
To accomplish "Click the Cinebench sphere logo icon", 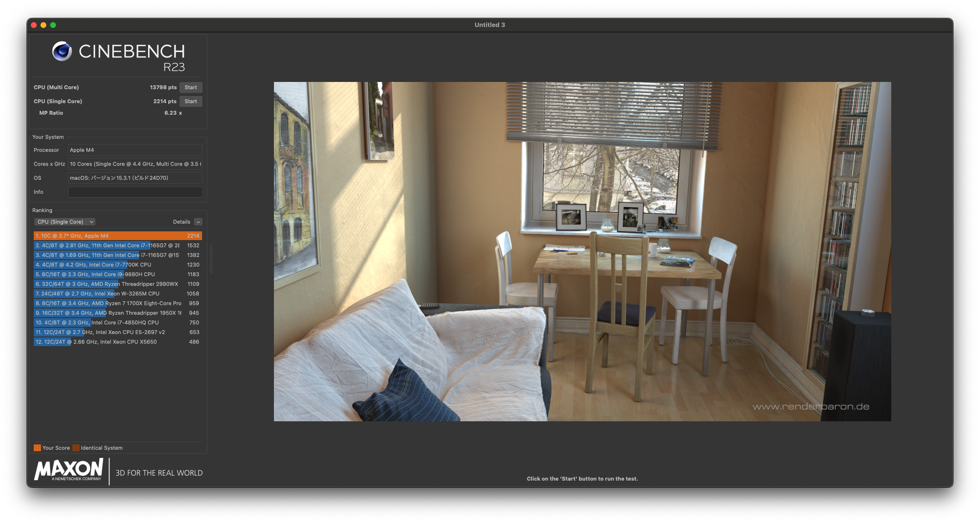I will [62, 51].
